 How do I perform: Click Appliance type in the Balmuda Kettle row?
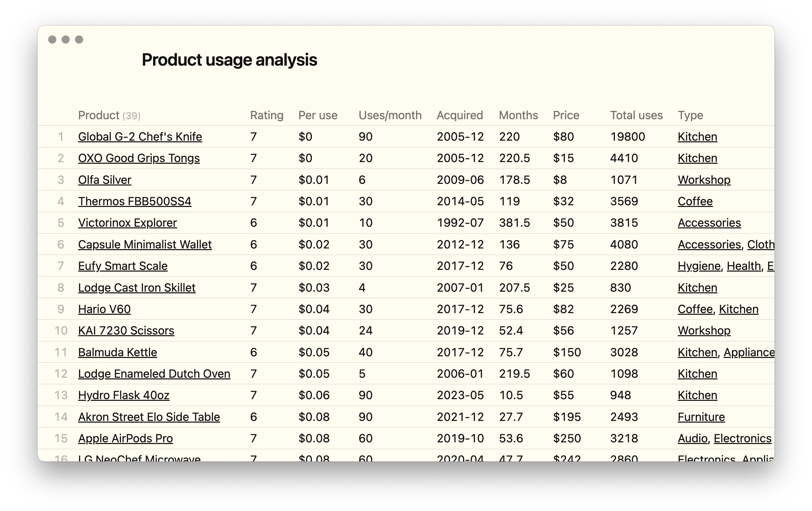pos(749,352)
